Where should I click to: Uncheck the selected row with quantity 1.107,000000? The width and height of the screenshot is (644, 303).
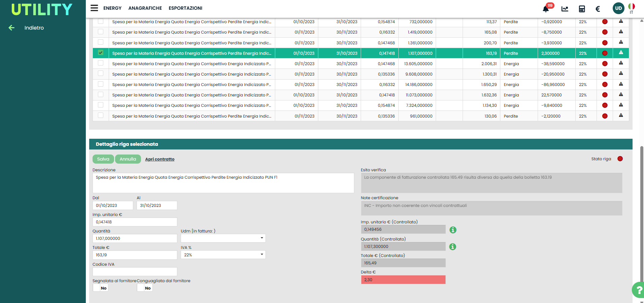(x=101, y=53)
